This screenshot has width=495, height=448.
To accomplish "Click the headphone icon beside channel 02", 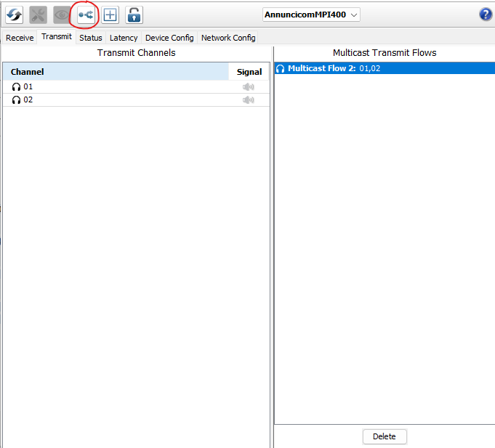I will (x=17, y=100).
